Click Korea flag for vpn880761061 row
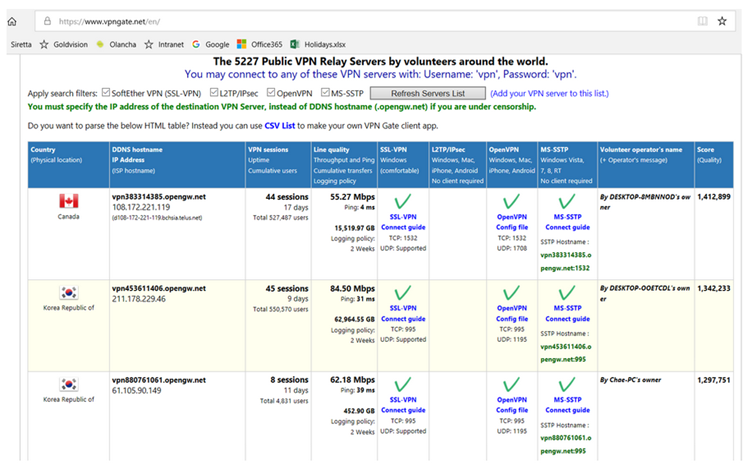This screenshot has width=752, height=465. click(69, 384)
